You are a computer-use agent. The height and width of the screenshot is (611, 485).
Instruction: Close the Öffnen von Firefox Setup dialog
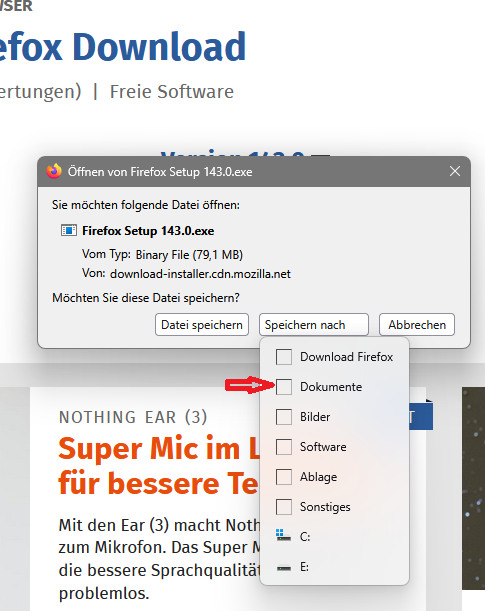pyautogui.click(x=455, y=171)
